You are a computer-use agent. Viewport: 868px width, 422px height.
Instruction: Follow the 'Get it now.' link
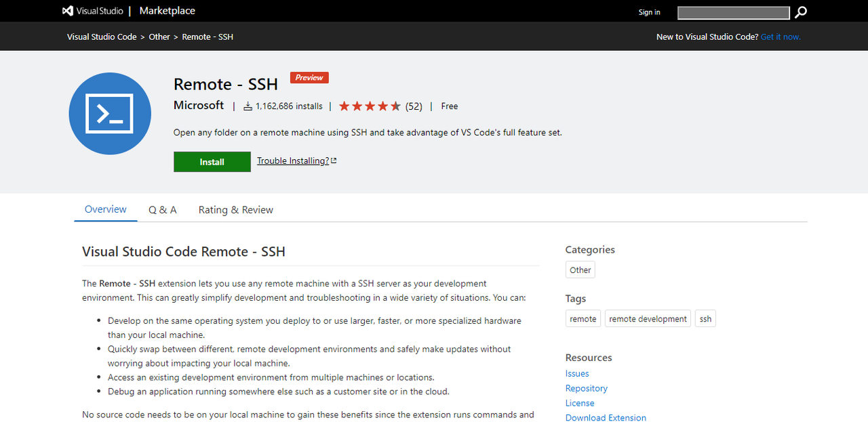tap(781, 37)
